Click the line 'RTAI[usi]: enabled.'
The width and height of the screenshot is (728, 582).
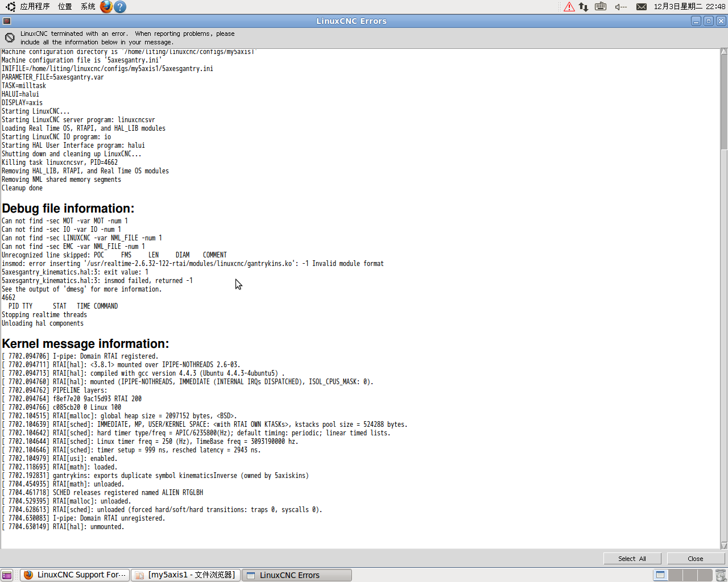point(60,459)
